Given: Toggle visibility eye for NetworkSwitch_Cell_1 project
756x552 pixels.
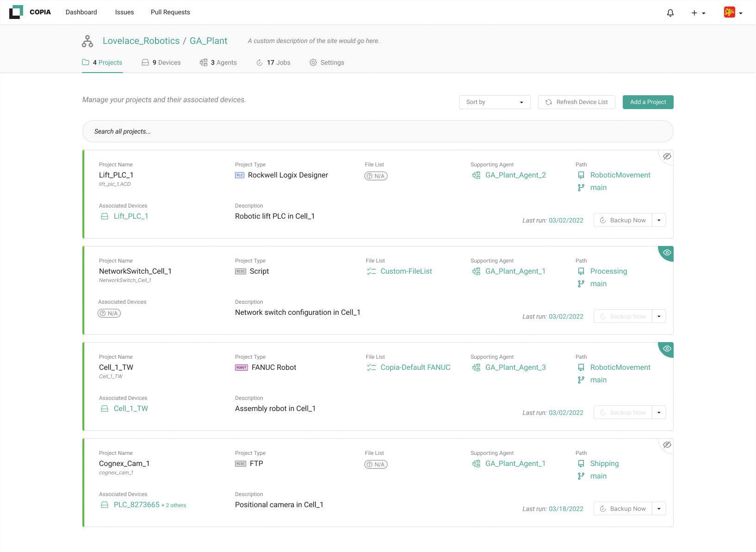Looking at the screenshot, I should [x=667, y=252].
